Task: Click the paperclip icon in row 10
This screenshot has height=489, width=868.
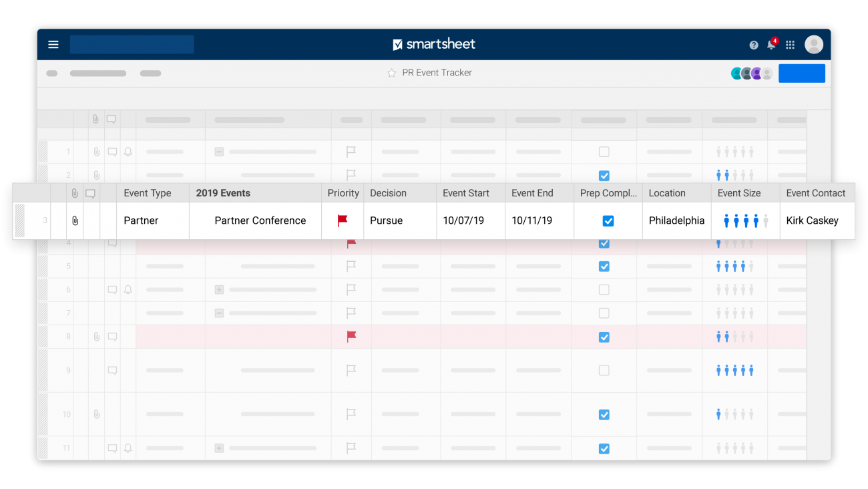Action: click(96, 414)
